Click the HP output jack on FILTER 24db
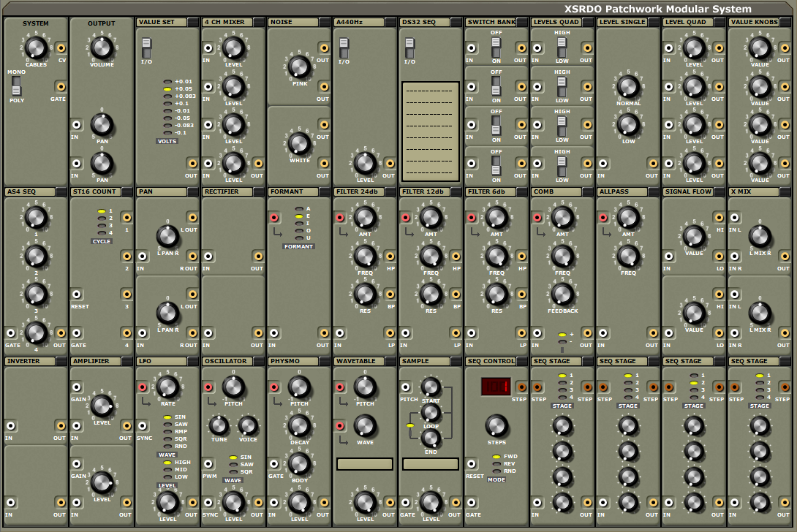 pyautogui.click(x=390, y=256)
